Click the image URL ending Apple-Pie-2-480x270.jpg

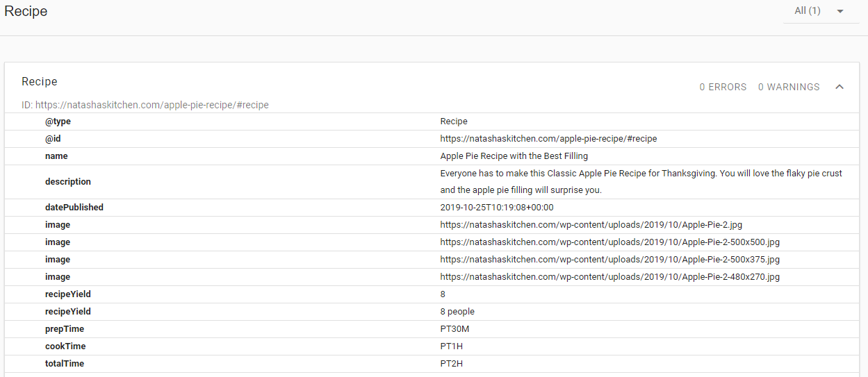(610, 277)
